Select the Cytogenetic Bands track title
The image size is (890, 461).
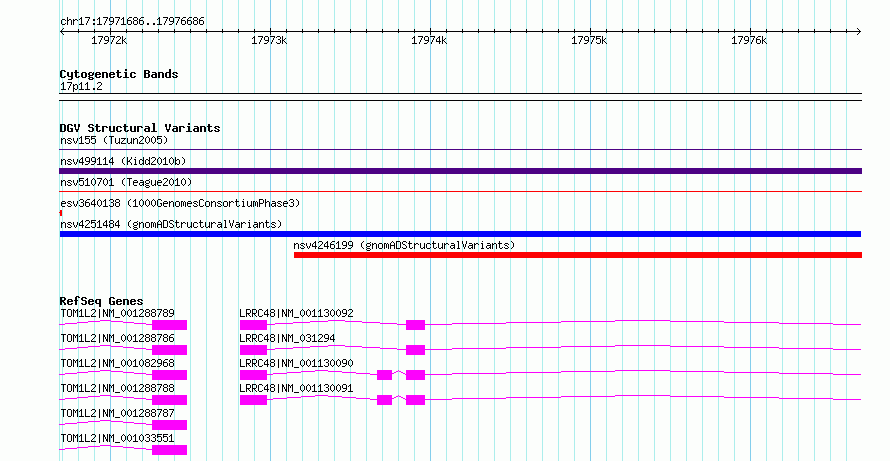coord(119,74)
